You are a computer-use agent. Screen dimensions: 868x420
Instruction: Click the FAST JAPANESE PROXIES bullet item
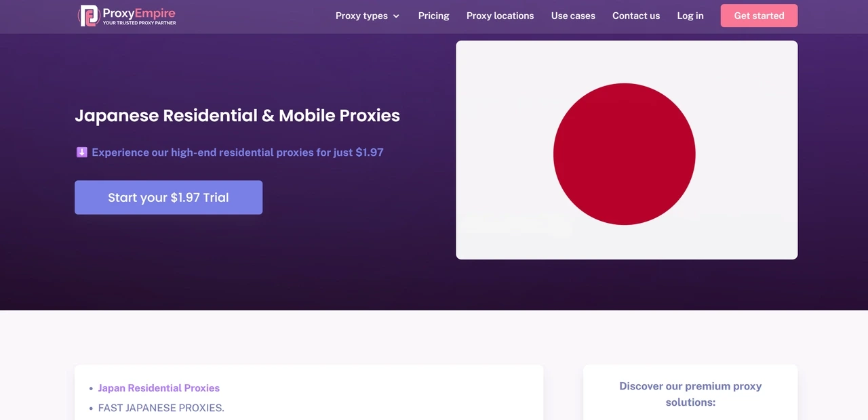tap(161, 408)
